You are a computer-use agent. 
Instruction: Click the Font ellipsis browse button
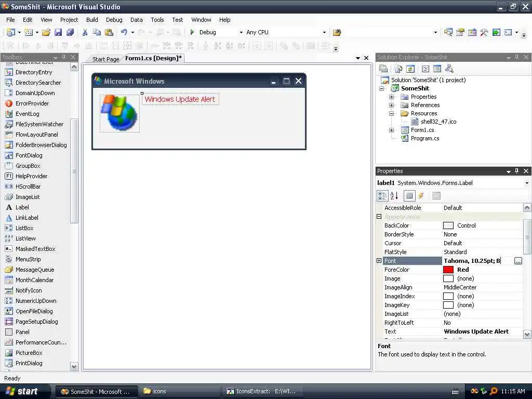pyautogui.click(x=518, y=261)
